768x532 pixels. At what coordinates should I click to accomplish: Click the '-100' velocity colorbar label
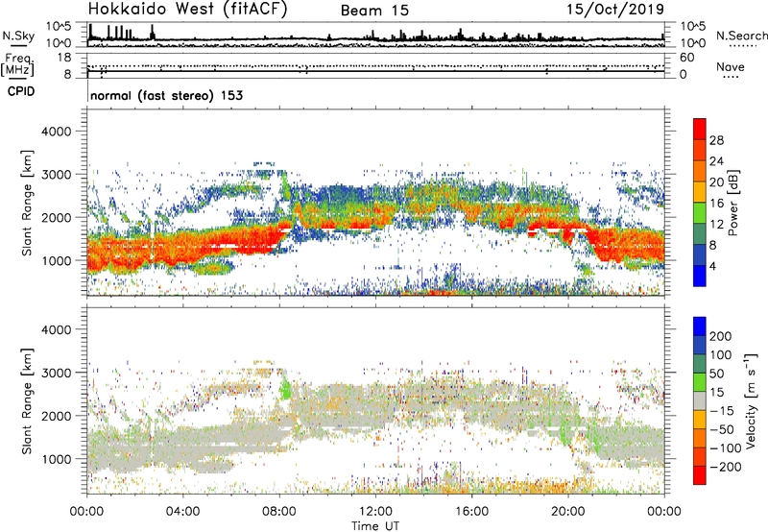click(726, 448)
